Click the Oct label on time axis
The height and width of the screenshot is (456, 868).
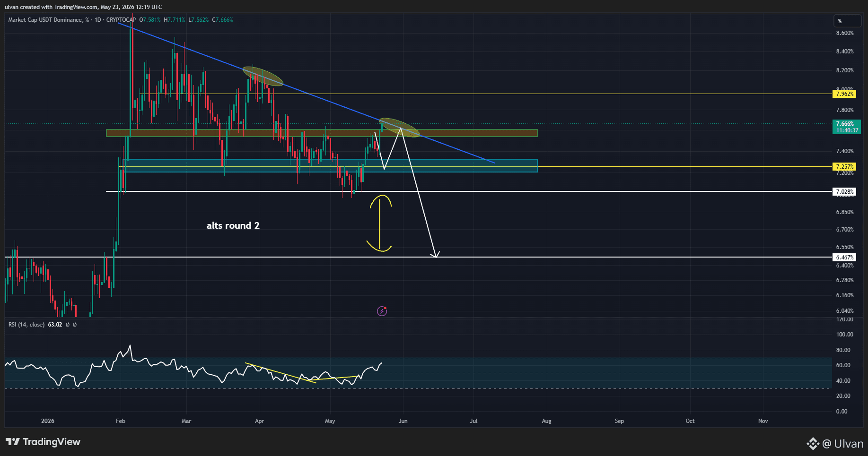pyautogui.click(x=690, y=421)
